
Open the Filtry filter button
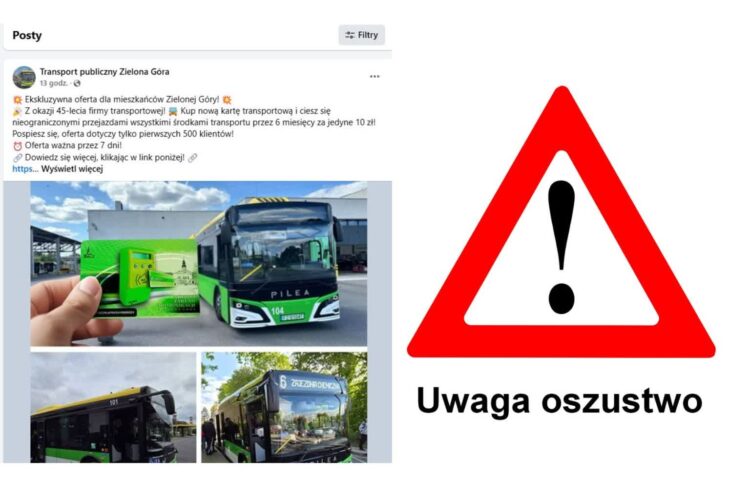click(x=362, y=35)
